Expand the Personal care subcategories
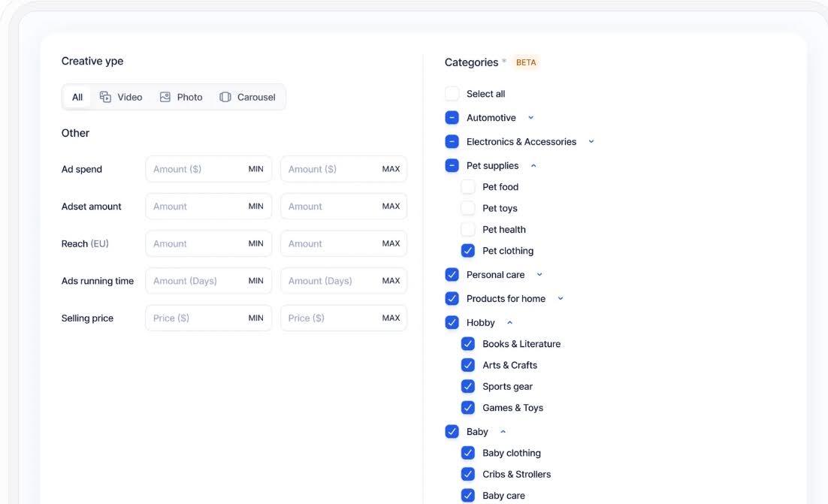Viewport: 828px width, 504px height. [538, 274]
